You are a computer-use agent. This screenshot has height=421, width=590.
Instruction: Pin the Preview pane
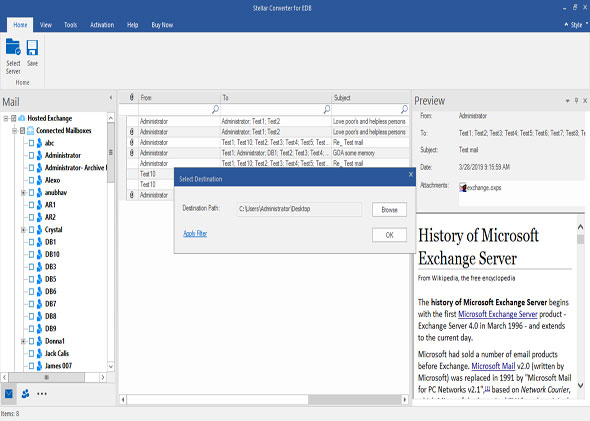[x=576, y=100]
